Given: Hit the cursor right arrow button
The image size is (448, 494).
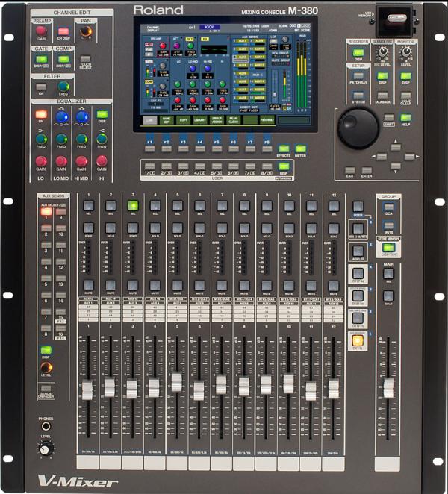Looking at the screenshot, I should pos(409,156).
